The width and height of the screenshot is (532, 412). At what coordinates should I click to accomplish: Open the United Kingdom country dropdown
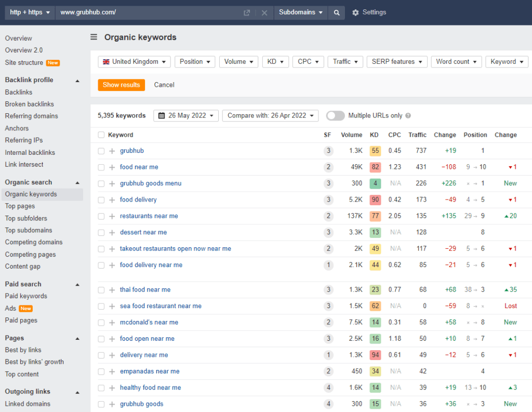click(x=135, y=62)
